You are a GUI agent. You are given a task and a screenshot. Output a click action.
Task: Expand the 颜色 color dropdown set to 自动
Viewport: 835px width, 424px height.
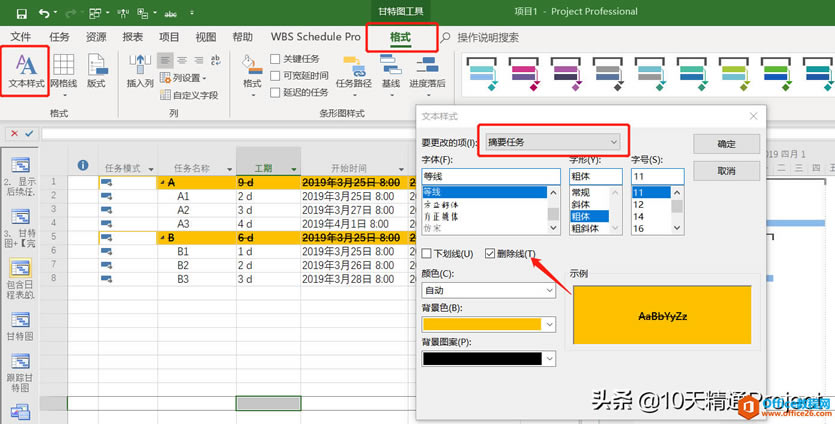coord(488,290)
